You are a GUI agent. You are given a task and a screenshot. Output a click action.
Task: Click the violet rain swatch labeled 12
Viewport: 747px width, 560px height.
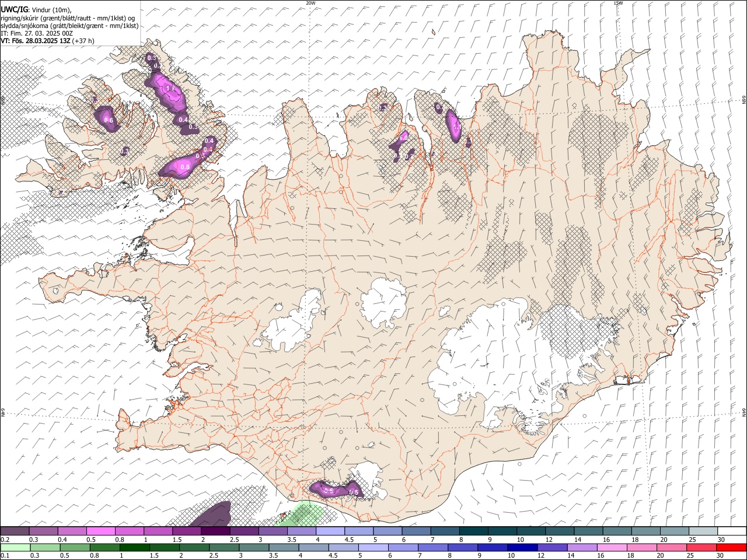552,548
